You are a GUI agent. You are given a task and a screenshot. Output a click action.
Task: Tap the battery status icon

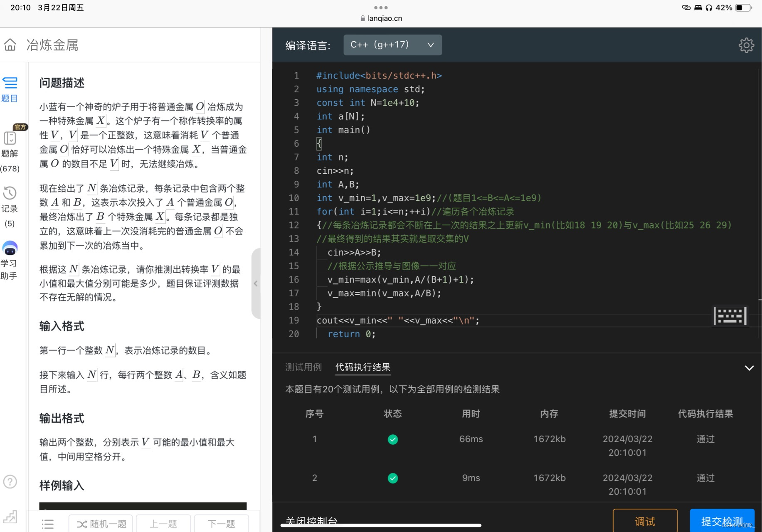[x=743, y=7]
